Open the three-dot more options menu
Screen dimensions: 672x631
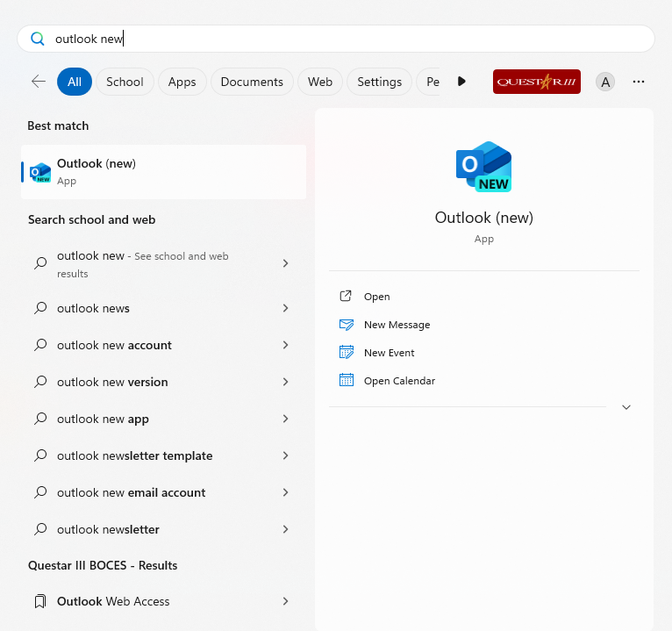point(639,82)
